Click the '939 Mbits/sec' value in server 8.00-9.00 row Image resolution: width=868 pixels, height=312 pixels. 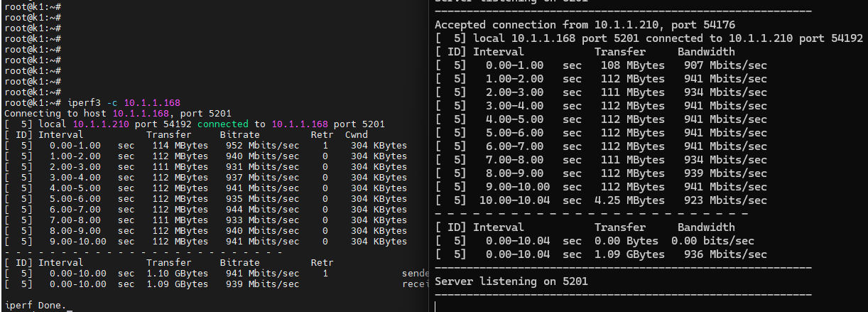coord(726,173)
